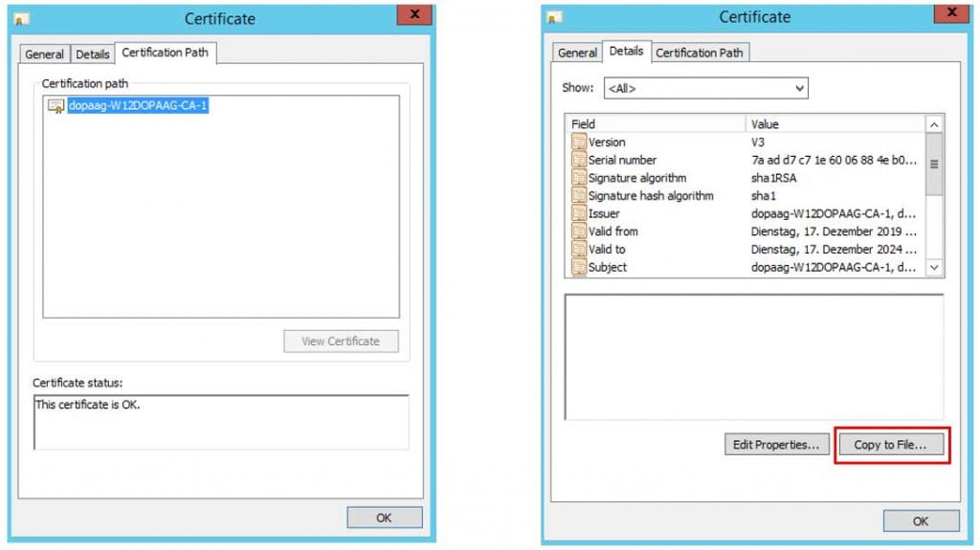Click the field list scroll down arrow
Image resolution: width=980 pixels, height=550 pixels.
coord(934,268)
